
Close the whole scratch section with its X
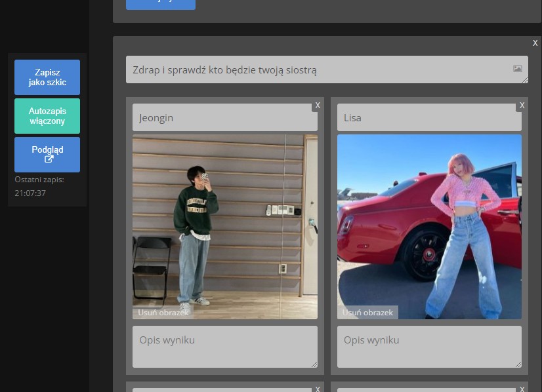click(x=535, y=43)
